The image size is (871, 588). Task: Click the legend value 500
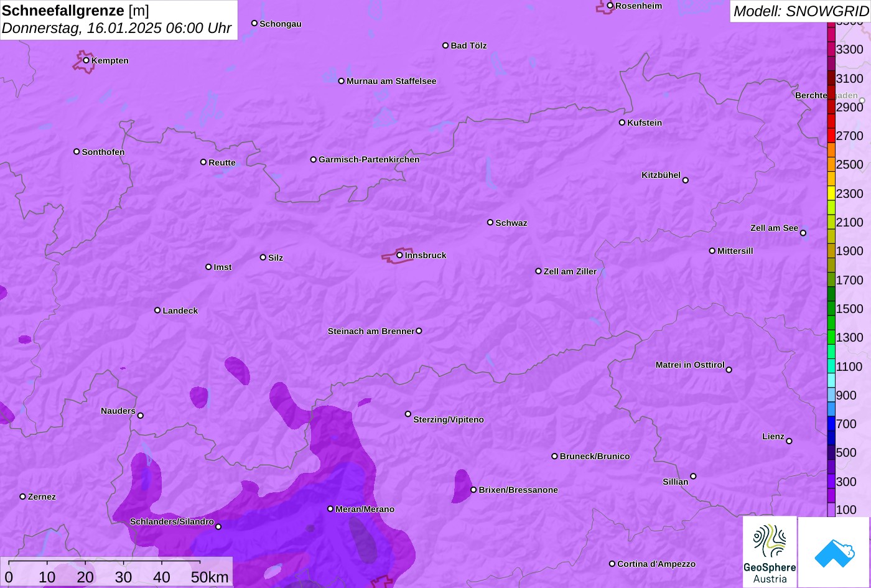tap(846, 452)
